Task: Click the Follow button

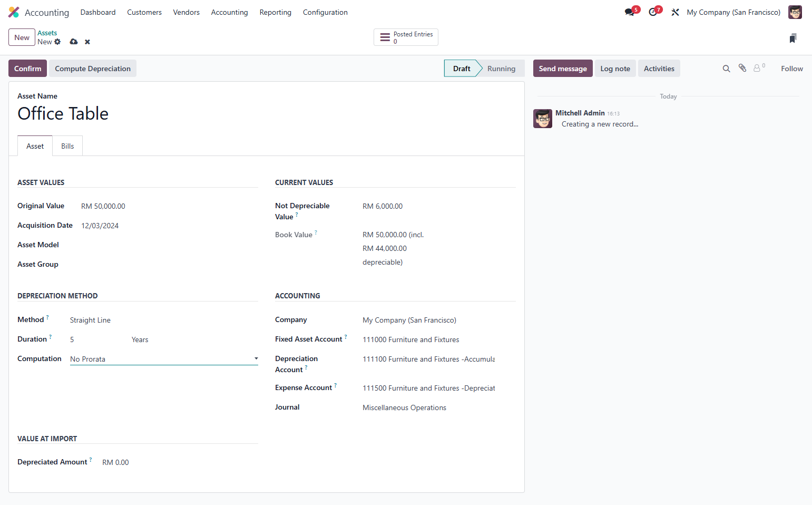Action: click(792, 69)
